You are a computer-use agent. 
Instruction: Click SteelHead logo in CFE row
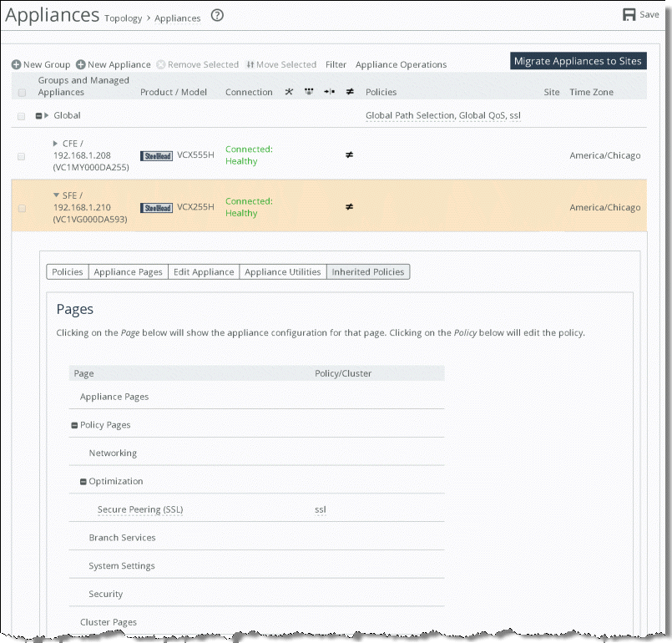(156, 155)
